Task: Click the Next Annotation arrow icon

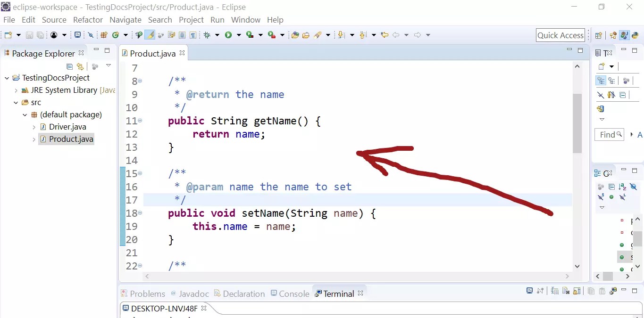Action: pyautogui.click(x=341, y=35)
